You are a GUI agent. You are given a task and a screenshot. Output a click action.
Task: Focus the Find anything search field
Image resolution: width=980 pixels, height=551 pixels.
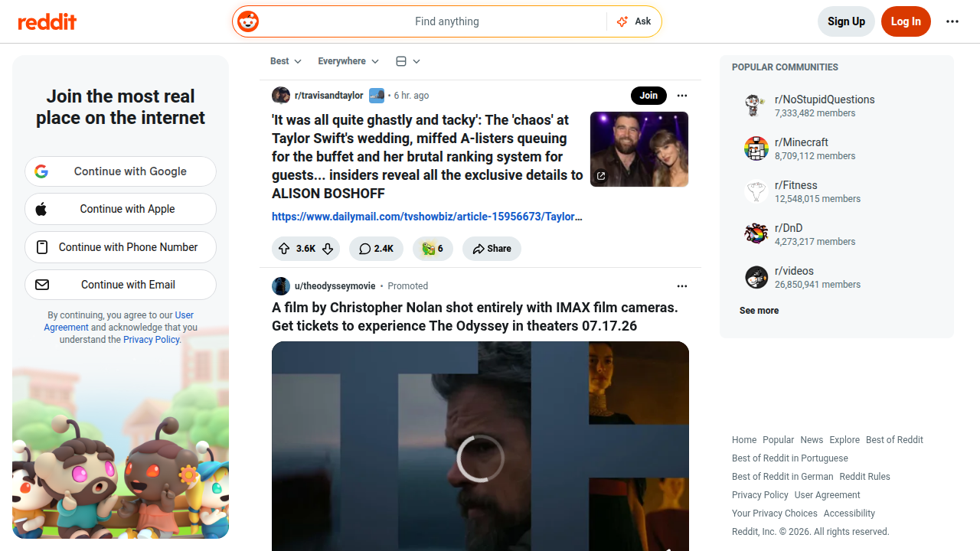(447, 21)
